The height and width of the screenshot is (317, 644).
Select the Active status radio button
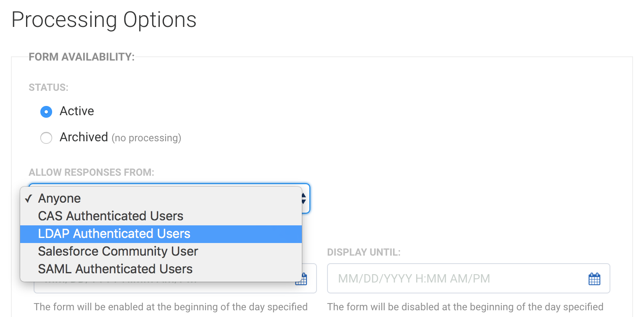click(x=46, y=112)
